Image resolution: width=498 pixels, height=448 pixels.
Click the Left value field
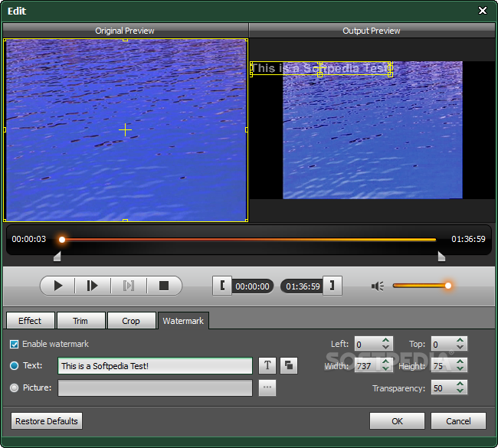tap(368, 344)
